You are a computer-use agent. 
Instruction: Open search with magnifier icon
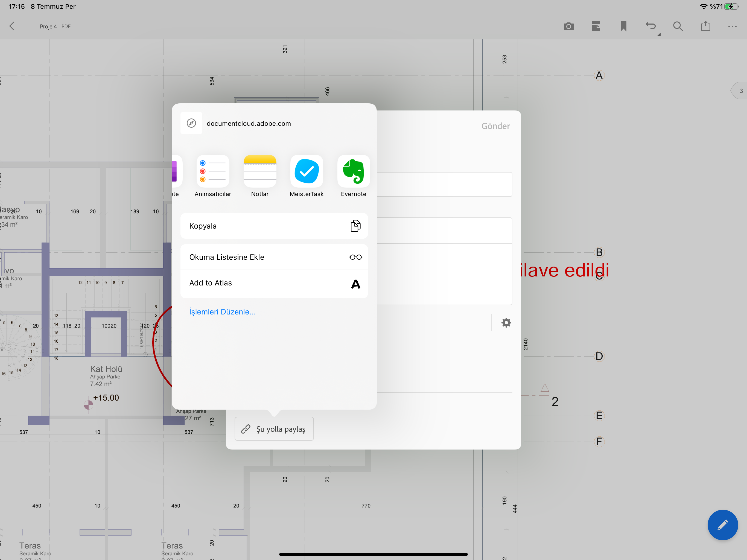pyautogui.click(x=678, y=26)
